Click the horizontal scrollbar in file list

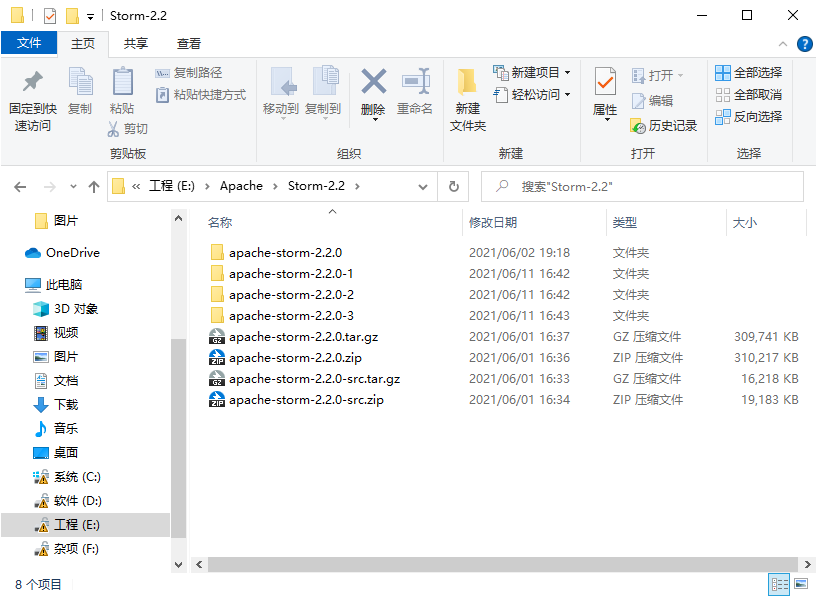tap(480, 564)
